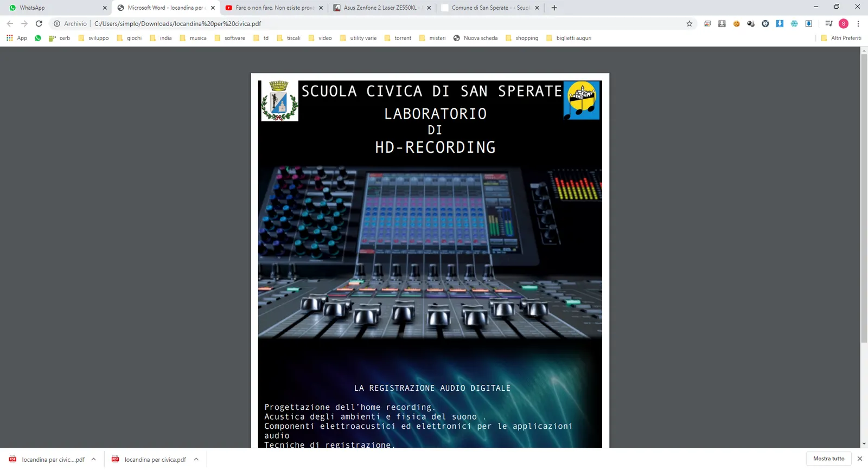Bookmark this page with the star icon
This screenshot has height=470, width=868.
690,24
